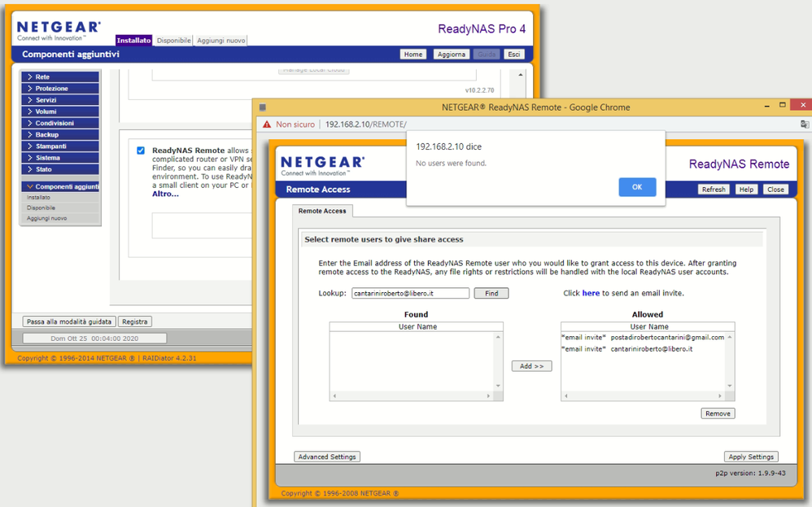
Task: Switch to the Installato tab
Action: coord(133,41)
